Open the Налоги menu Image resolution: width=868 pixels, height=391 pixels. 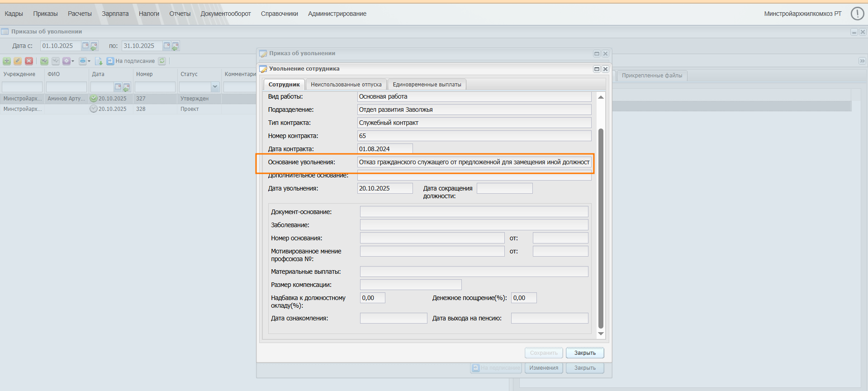coord(149,14)
